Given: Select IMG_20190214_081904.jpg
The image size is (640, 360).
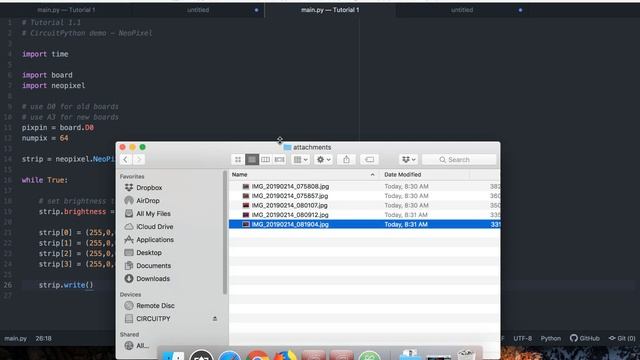Looking at the screenshot, I should pos(364,224).
